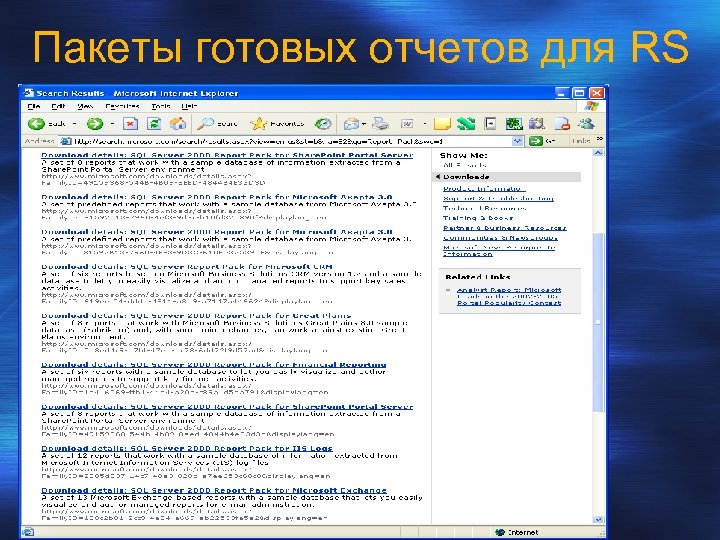Click the Windows flag logo in menu bar
Viewport: 720px width, 540px height.
click(591, 107)
